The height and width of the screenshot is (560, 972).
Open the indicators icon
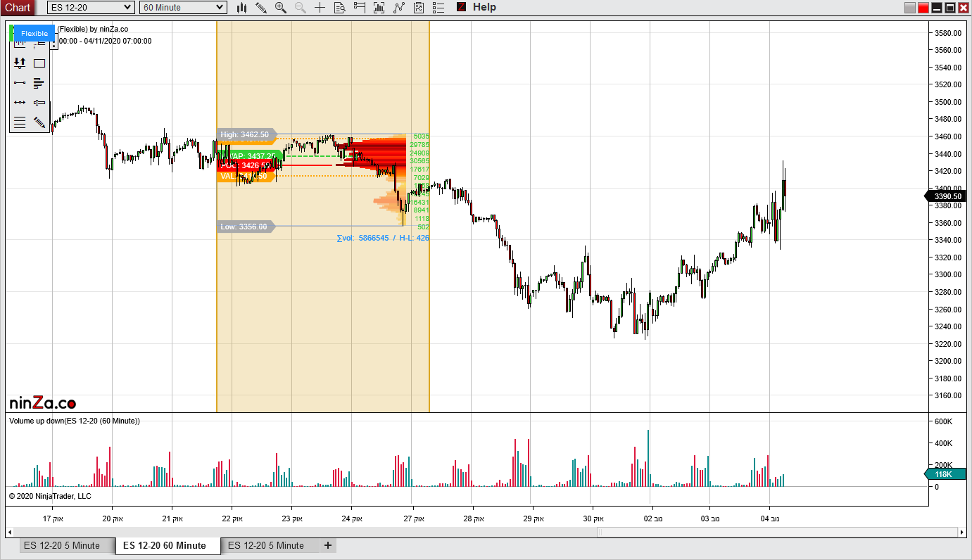pyautogui.click(x=399, y=8)
